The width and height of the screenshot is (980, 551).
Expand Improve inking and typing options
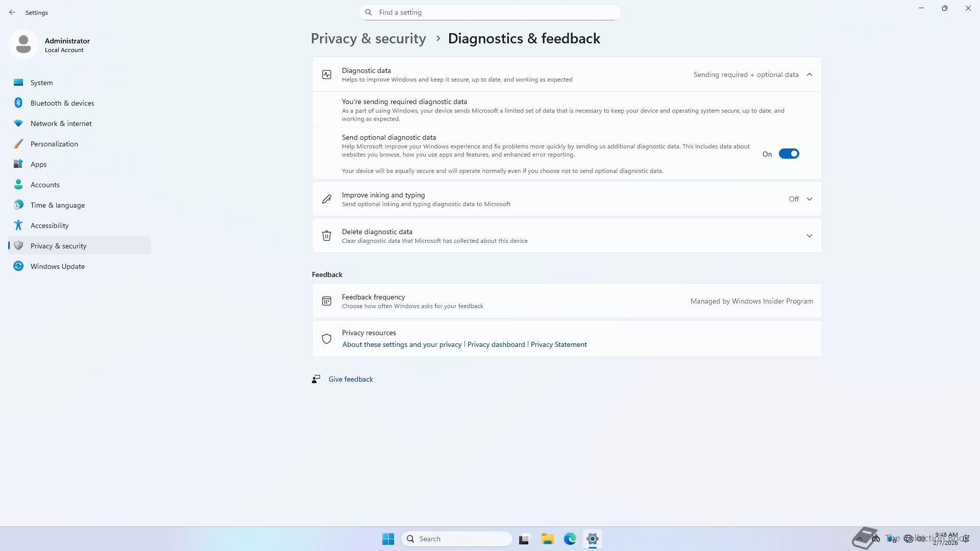coord(810,199)
